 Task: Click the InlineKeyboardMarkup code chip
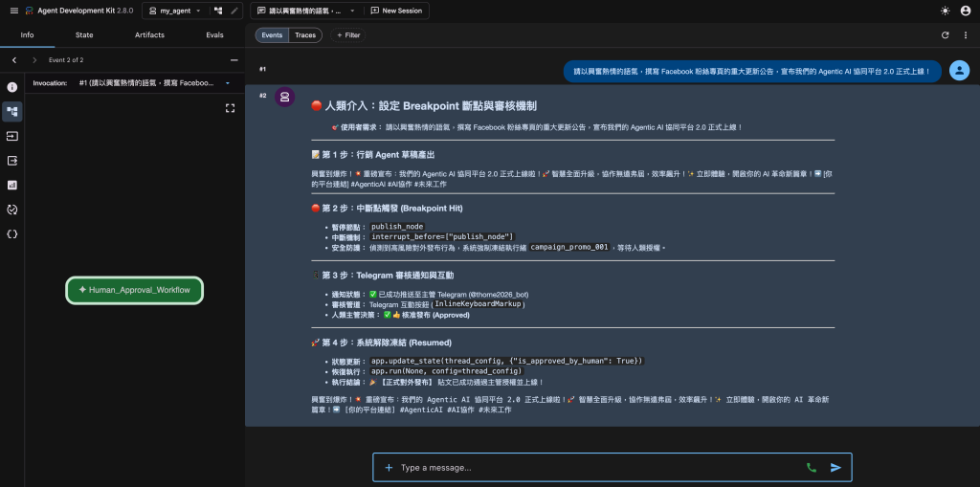(479, 304)
